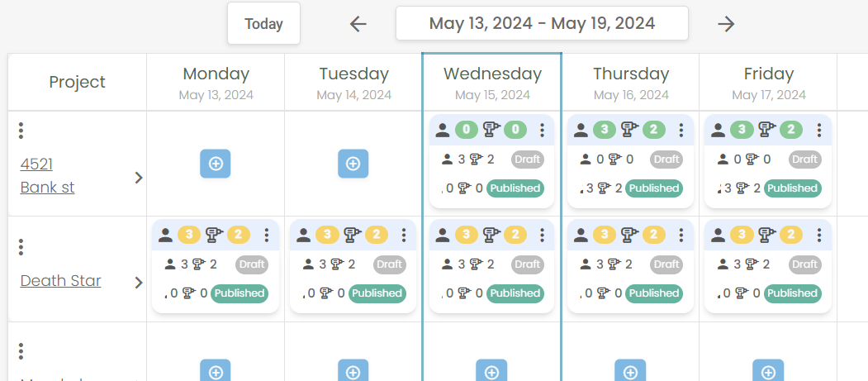The height and width of the screenshot is (381, 868).
Task: Open kebab menu on Death Star Friday card
Action: pyautogui.click(x=819, y=236)
